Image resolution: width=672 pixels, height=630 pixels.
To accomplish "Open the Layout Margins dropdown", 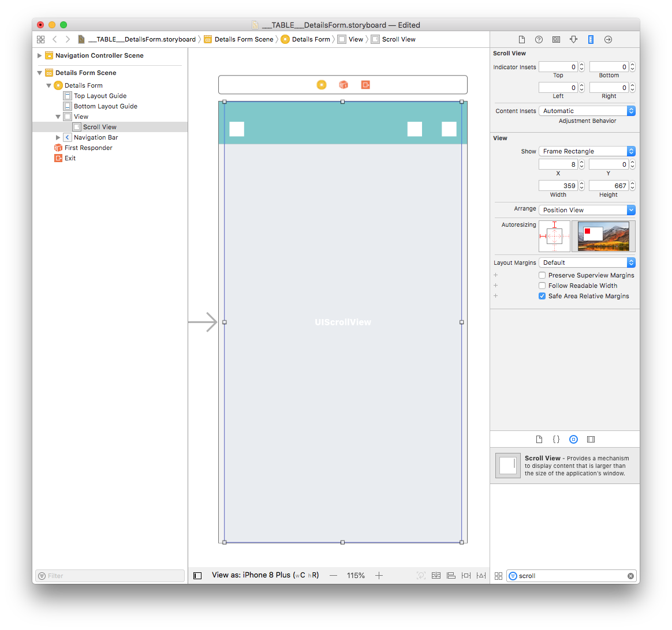I will point(587,262).
